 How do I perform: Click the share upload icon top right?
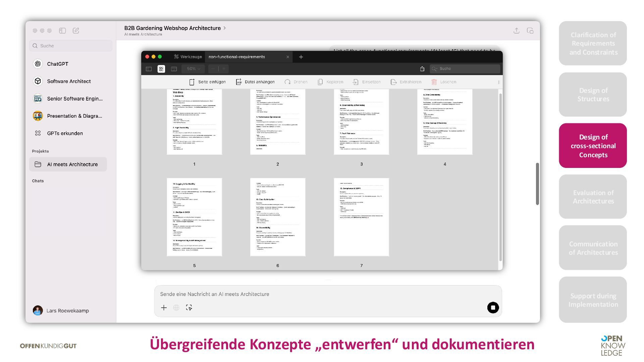coord(516,31)
